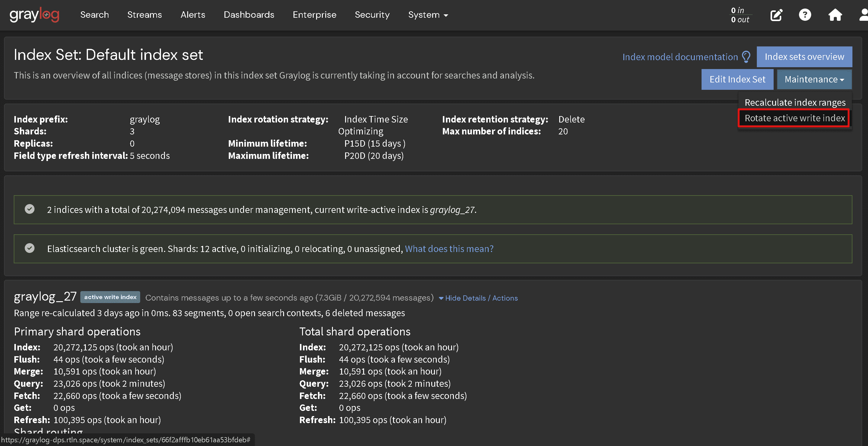Click the lightbulb icon beside documentation link

click(746, 57)
